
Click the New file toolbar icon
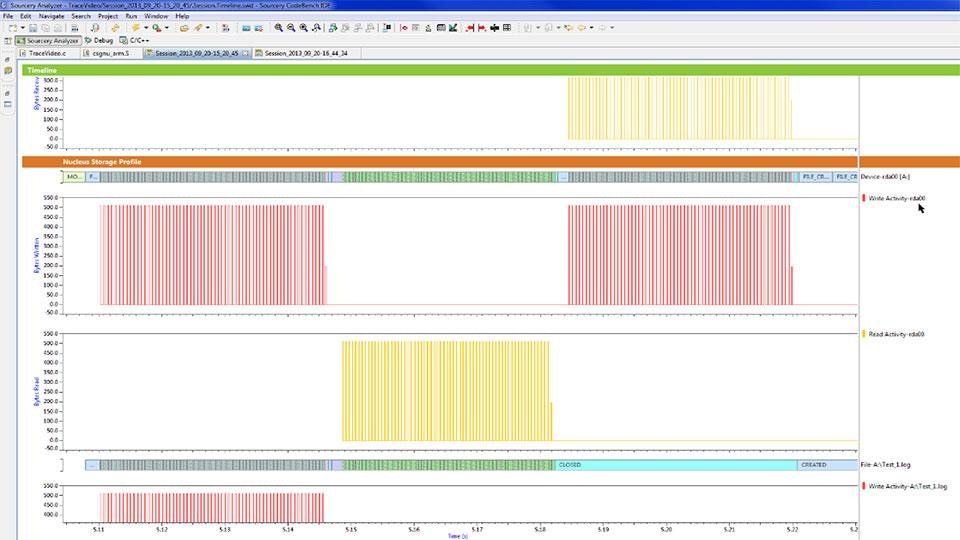click(12, 28)
